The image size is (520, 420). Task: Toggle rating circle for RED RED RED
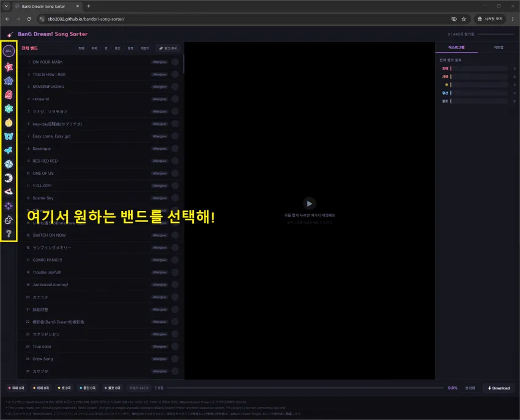point(175,161)
